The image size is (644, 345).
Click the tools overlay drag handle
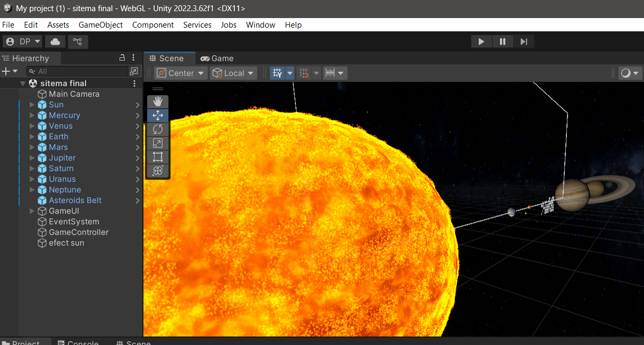coord(158,89)
